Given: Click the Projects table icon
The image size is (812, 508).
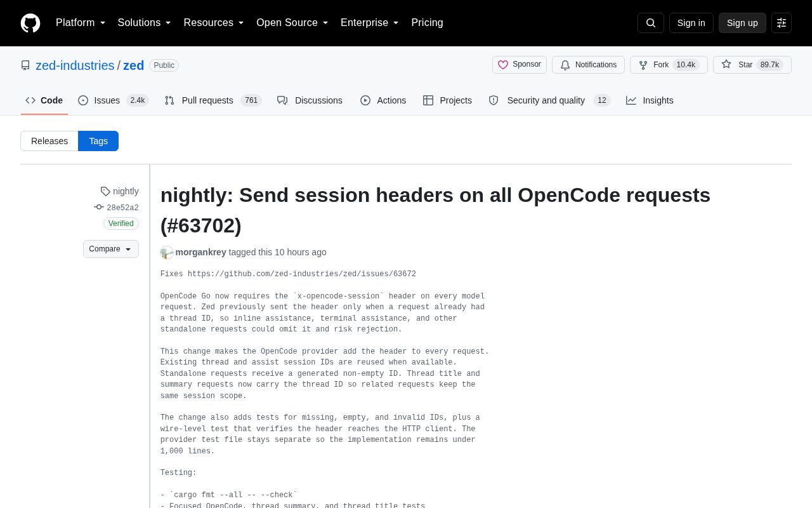Looking at the screenshot, I should [428, 100].
